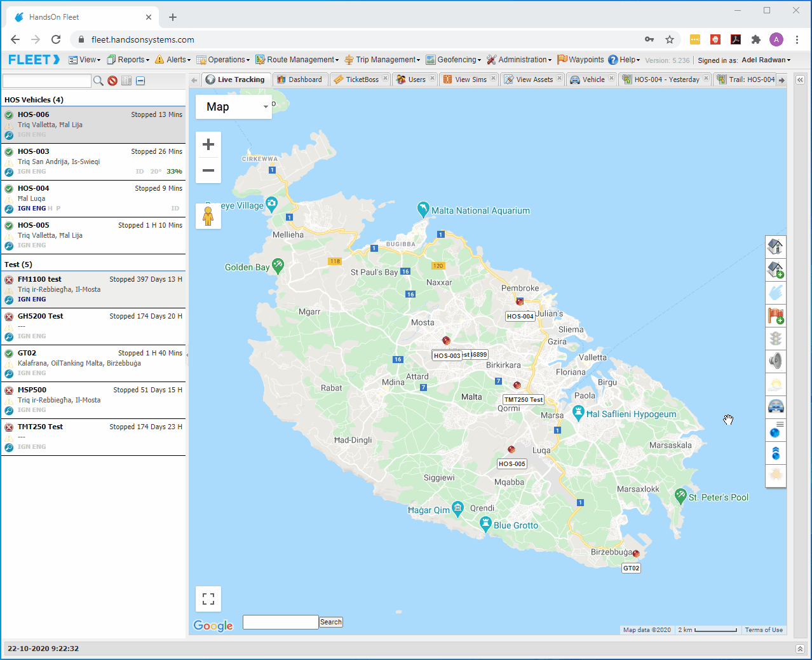Click the map Search button
Screen dimensions: 812x660
[331, 622]
